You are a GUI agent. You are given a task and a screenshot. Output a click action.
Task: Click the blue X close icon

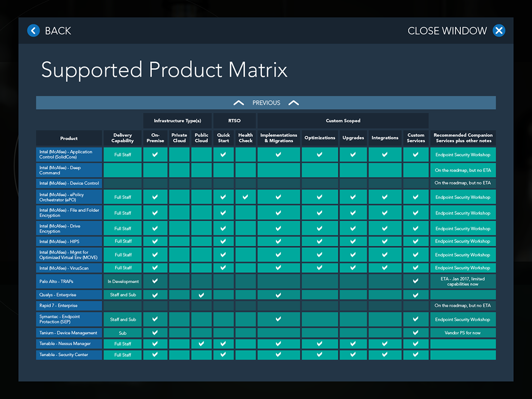[x=499, y=31]
